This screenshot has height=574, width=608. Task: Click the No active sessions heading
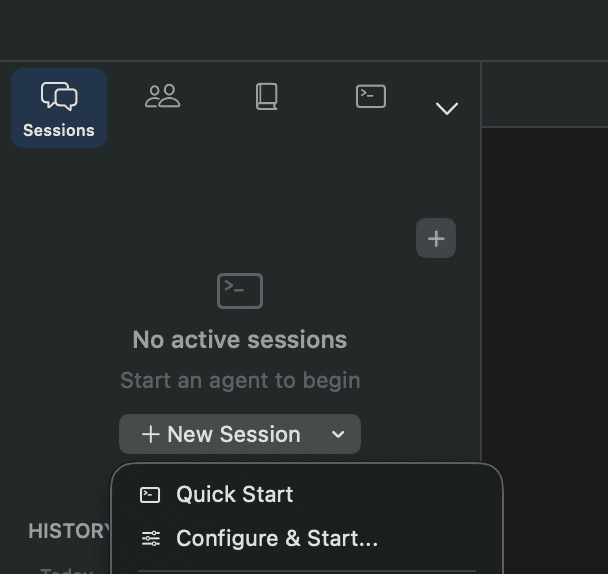pyautogui.click(x=240, y=340)
